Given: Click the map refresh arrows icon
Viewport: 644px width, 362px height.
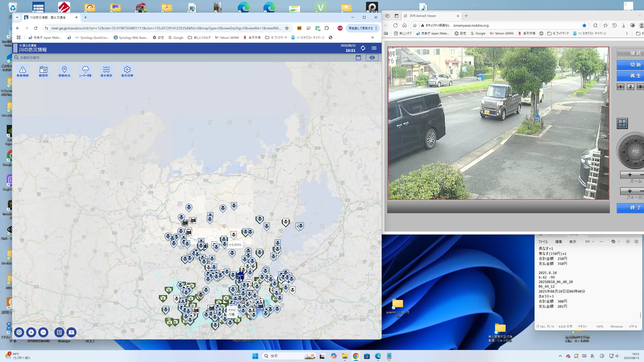Looking at the screenshot, I should click(x=363, y=48).
